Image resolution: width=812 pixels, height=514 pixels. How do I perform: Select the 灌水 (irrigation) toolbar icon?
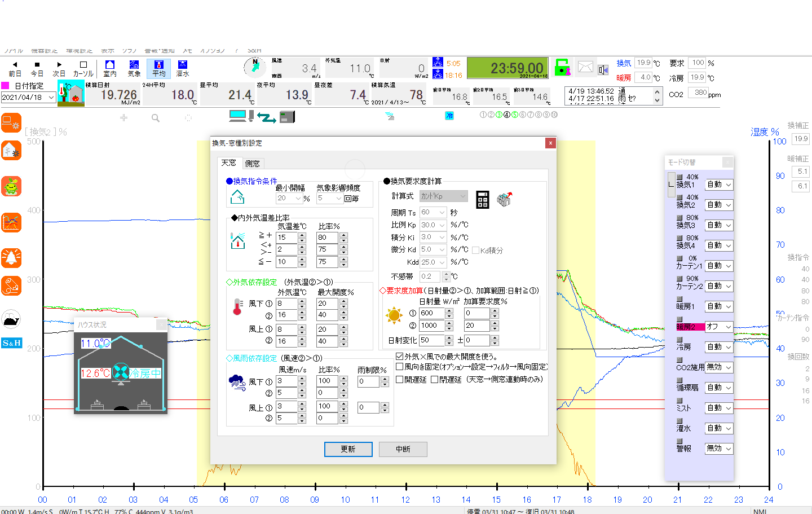pos(182,68)
